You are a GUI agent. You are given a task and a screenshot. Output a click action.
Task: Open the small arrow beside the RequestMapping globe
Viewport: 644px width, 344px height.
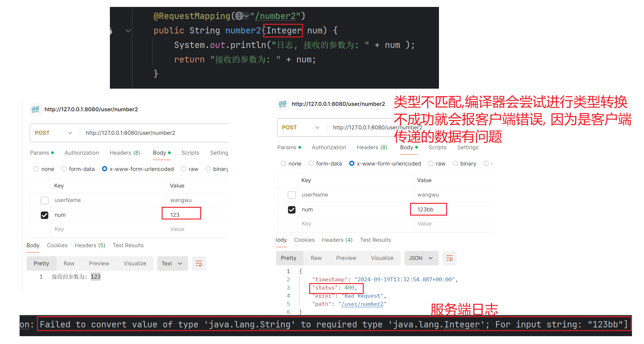[x=246, y=16]
